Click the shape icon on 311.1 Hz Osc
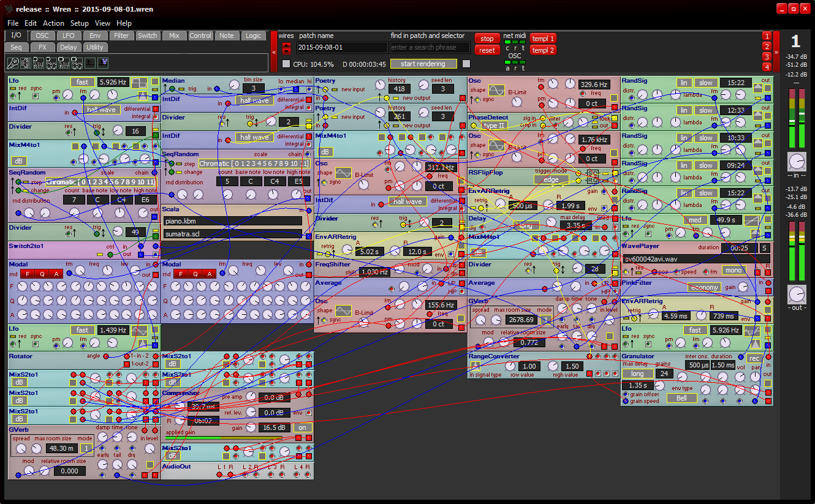 [343, 173]
